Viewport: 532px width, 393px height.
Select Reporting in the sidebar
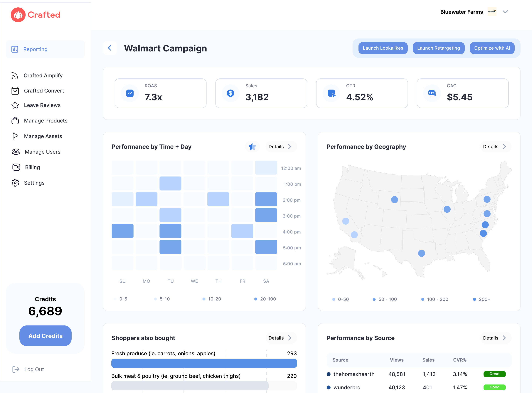click(x=35, y=49)
